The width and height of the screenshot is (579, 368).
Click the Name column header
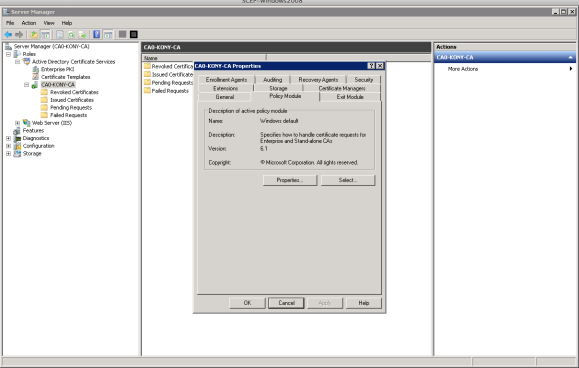tap(204, 58)
